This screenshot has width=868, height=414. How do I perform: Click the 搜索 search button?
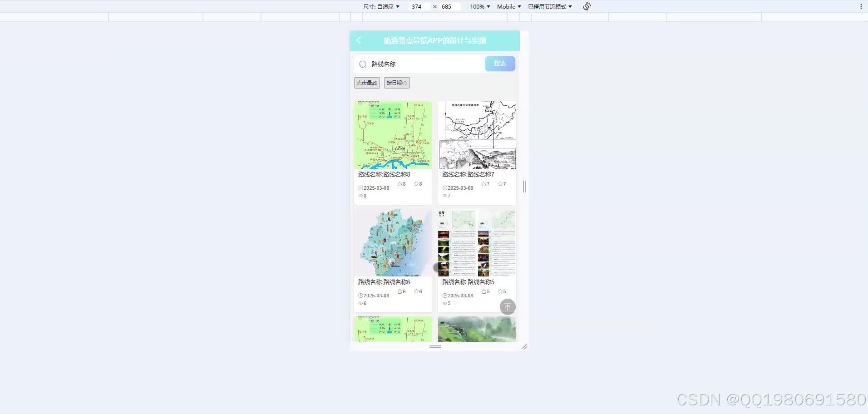(499, 64)
